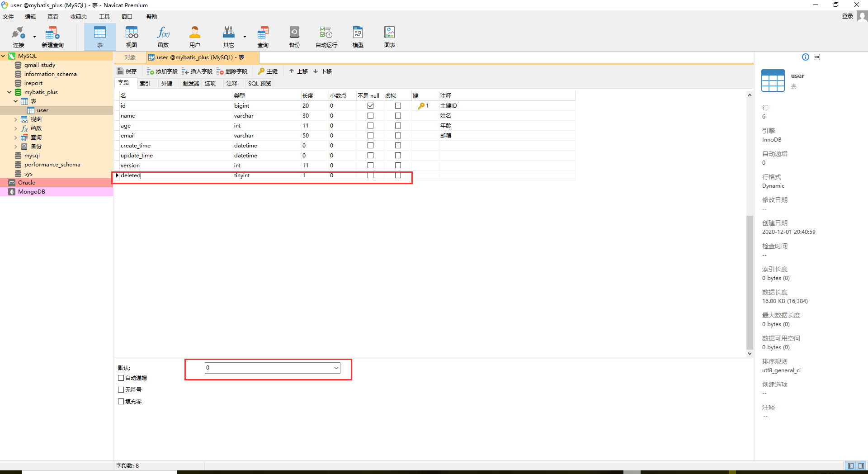The width and height of the screenshot is (868, 474).
Task: Click 添加字段 add field
Action: [x=162, y=71]
